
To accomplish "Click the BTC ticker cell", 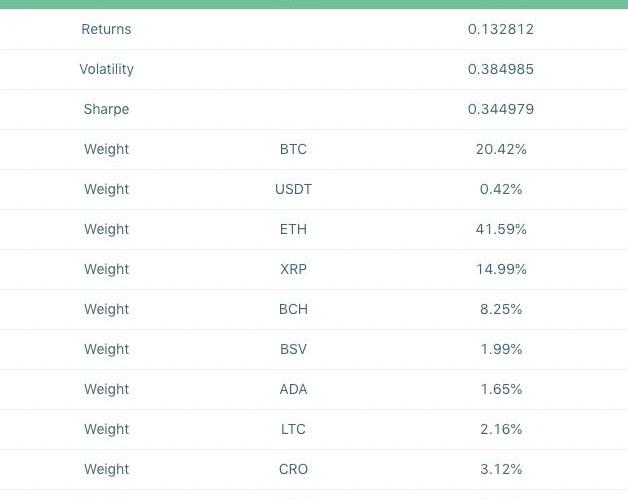I will click(x=293, y=149).
